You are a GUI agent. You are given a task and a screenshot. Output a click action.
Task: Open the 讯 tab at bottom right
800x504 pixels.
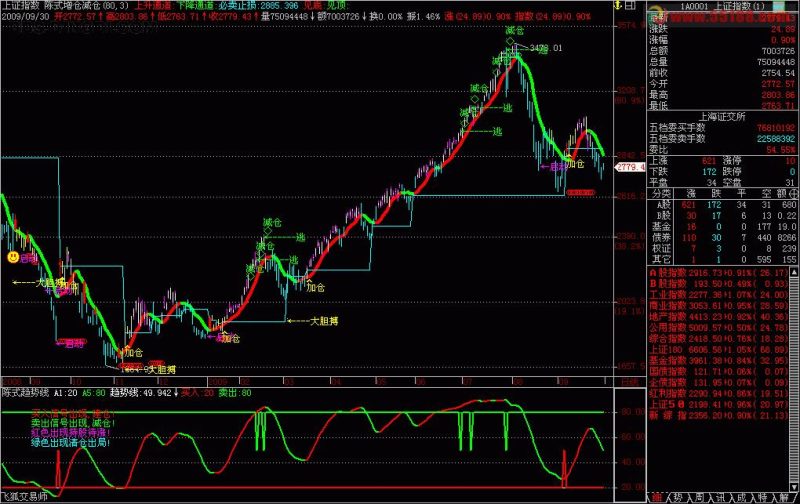coord(720,497)
